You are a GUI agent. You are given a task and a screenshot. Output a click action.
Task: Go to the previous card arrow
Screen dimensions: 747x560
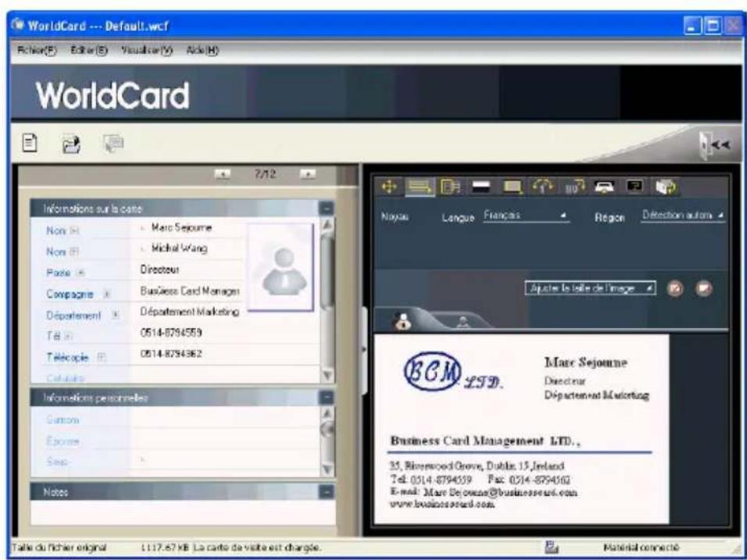coord(223,175)
